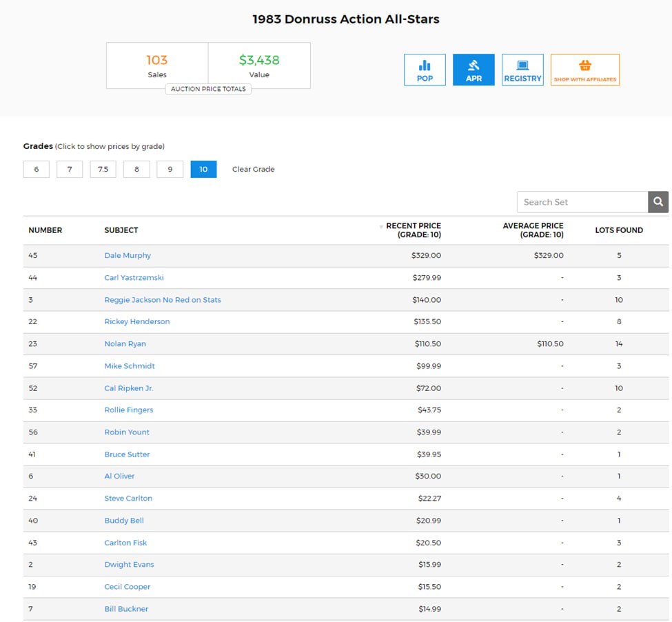Sort by the Number column header
Screen dimensions: 672x622
tap(45, 230)
